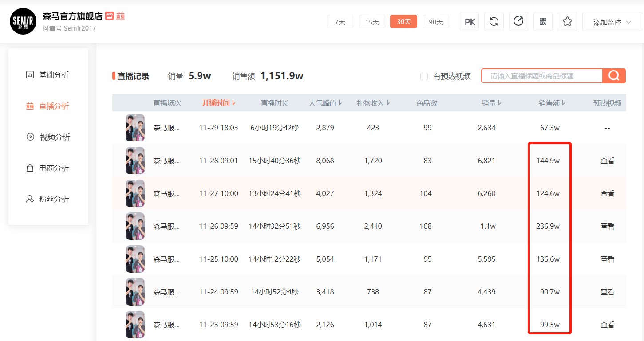
Task: Open the 11-23 09:59 livestream thumbnail
Action: 135,325
